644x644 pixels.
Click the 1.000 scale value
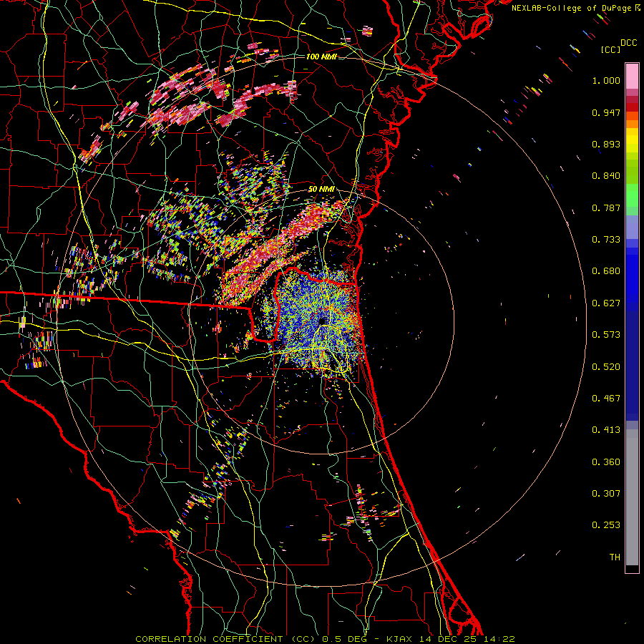click(x=606, y=80)
